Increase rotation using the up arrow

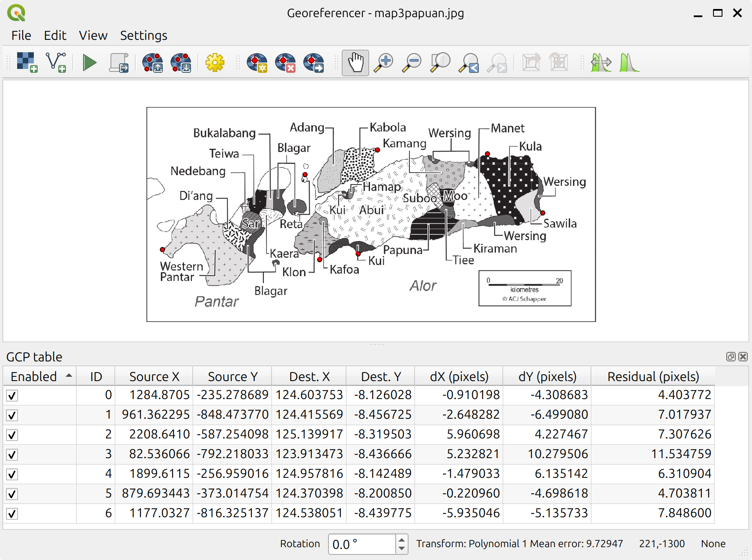tap(402, 539)
